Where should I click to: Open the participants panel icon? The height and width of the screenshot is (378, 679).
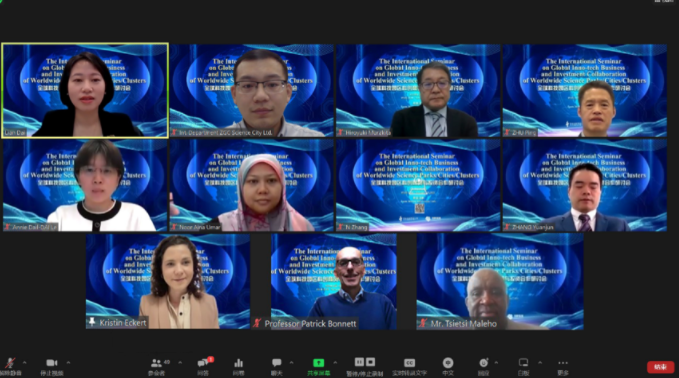(156, 363)
